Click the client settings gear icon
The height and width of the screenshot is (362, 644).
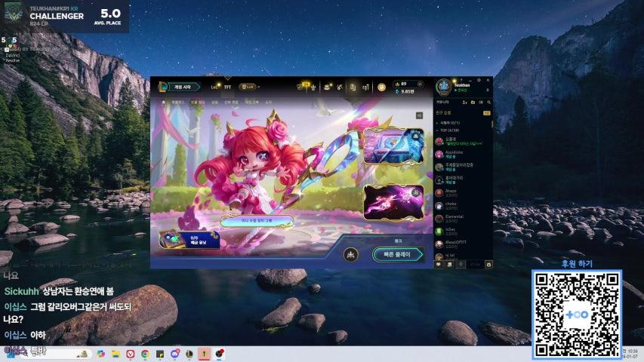click(479, 80)
